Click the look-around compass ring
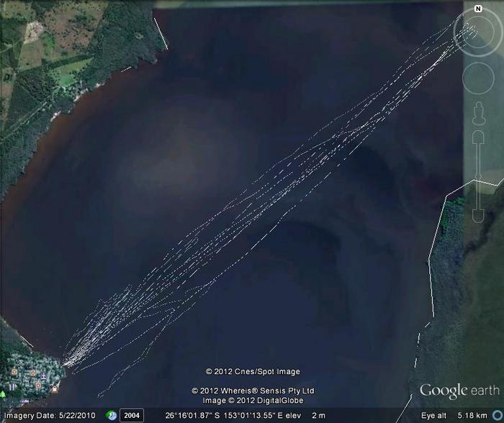504x423 pixels. 478,32
